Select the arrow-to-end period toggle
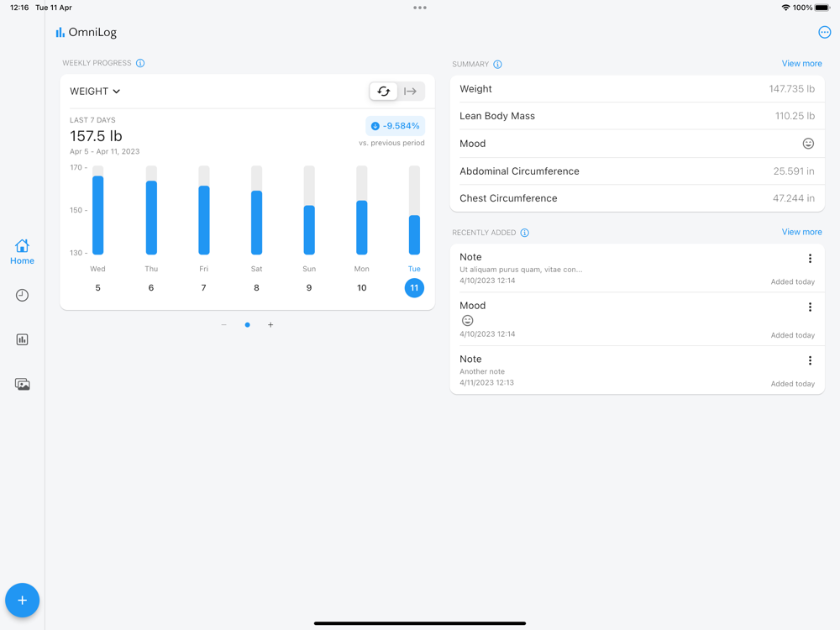 [411, 91]
